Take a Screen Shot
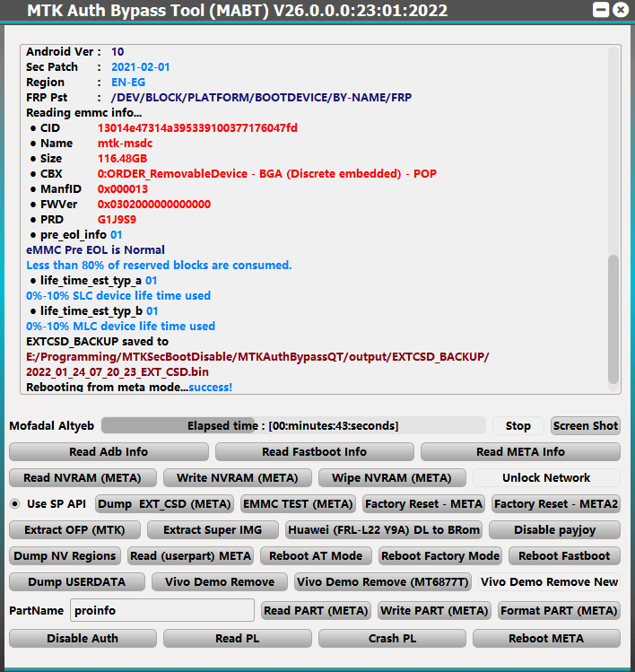This screenshot has width=635, height=672. (586, 425)
